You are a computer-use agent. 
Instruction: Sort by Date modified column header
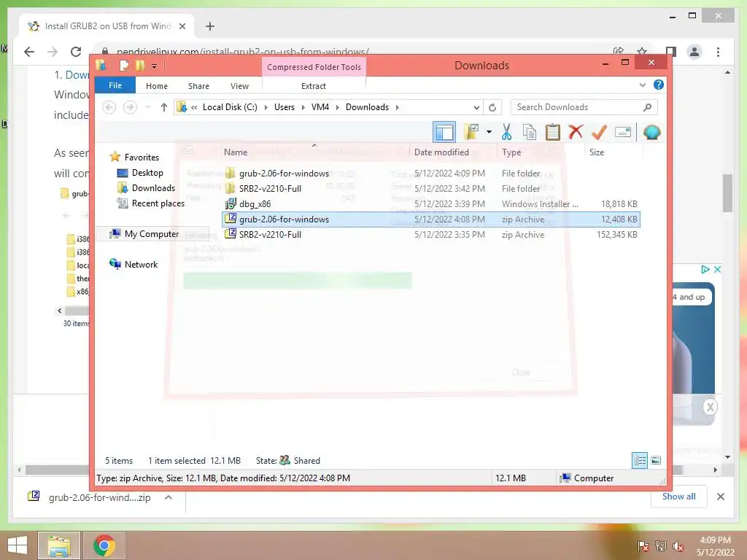click(454, 152)
